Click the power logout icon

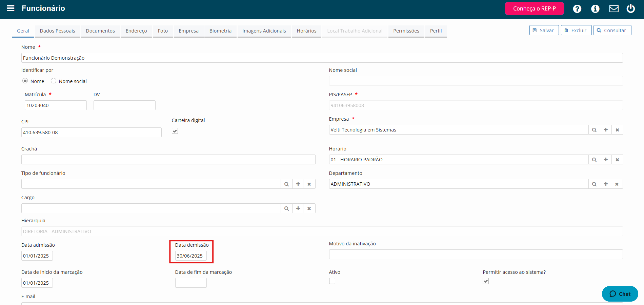(631, 8)
